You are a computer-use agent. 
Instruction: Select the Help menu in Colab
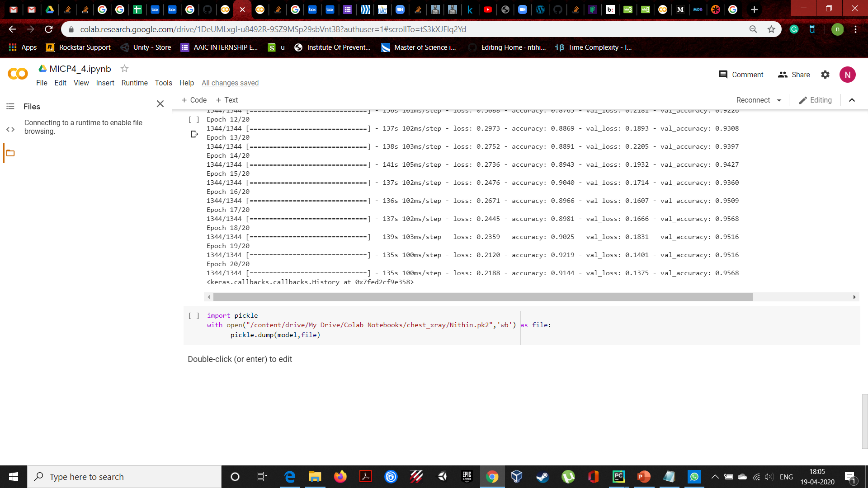186,83
